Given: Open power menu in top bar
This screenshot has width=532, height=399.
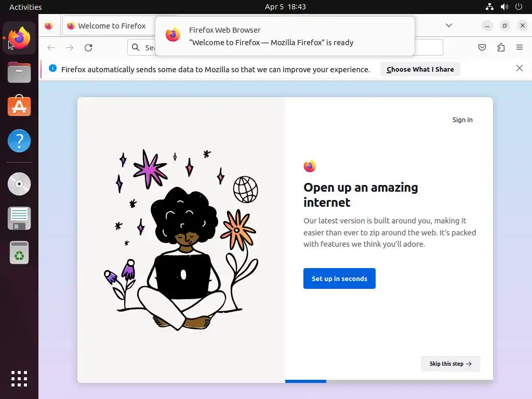Looking at the screenshot, I should pyautogui.click(x=519, y=7).
